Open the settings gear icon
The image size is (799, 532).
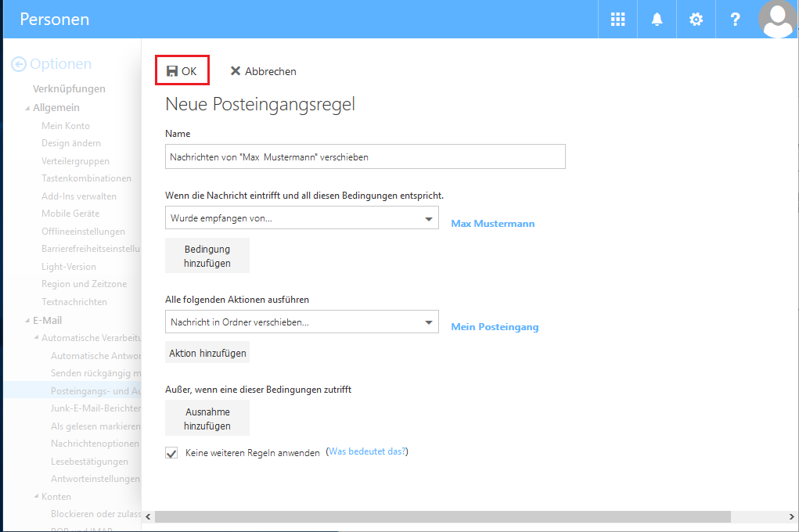(x=696, y=19)
